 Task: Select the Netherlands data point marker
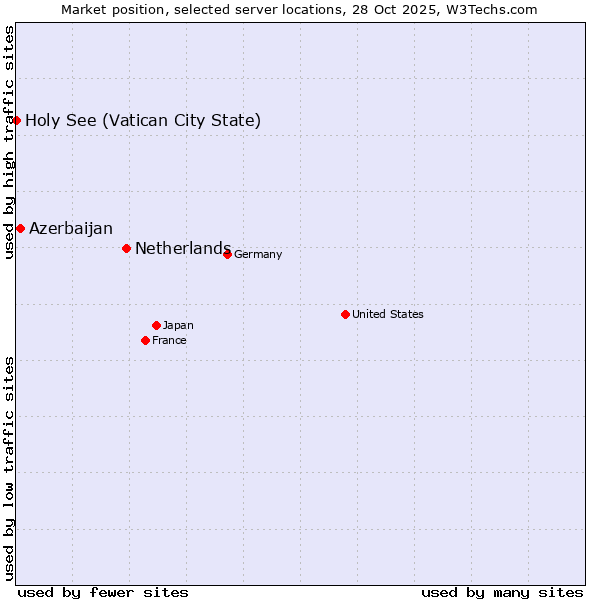point(126,248)
